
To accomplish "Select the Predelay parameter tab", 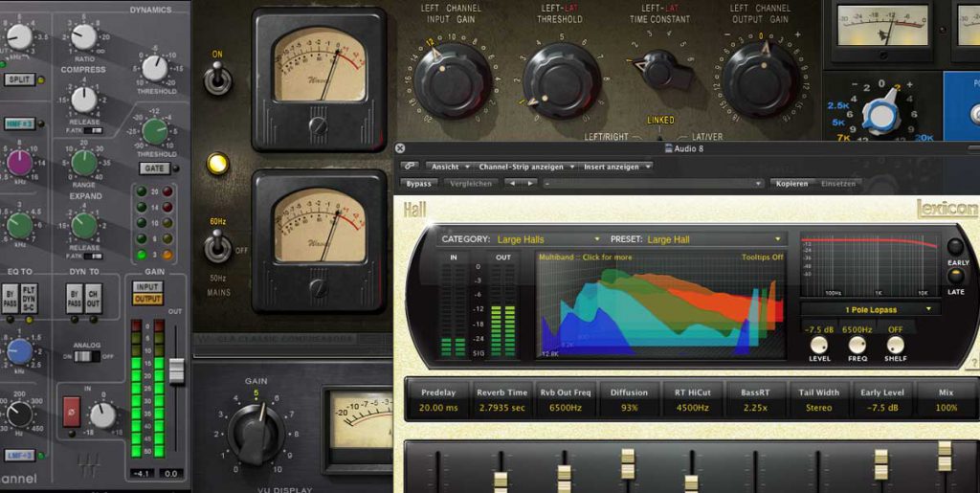I will pos(438,400).
